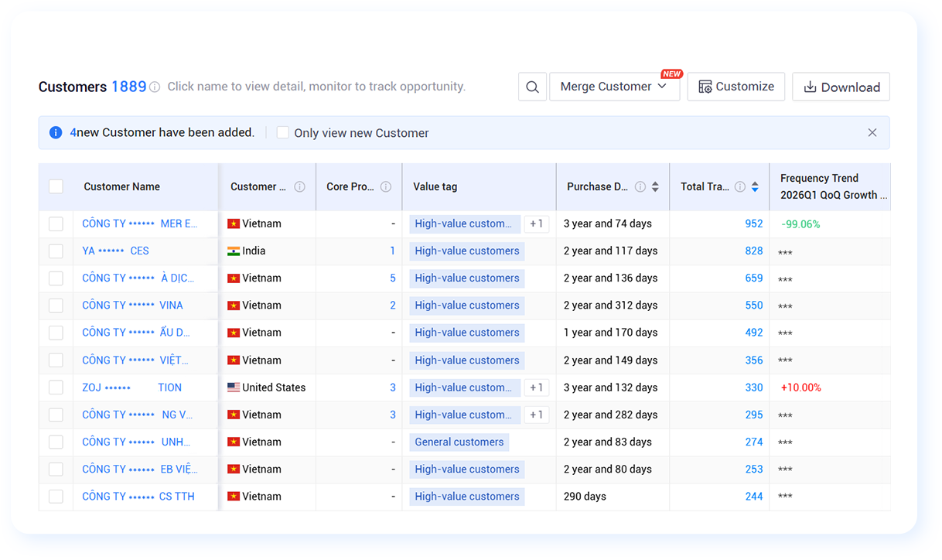Check the box for CÔNG TY EB VIỆ... row
This screenshot has width=942, height=560.
(x=56, y=470)
